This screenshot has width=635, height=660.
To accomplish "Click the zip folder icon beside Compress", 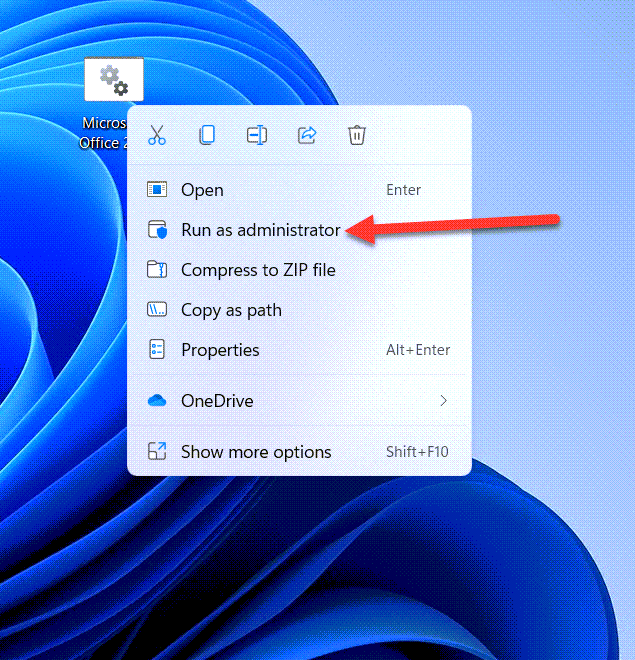I will (157, 270).
